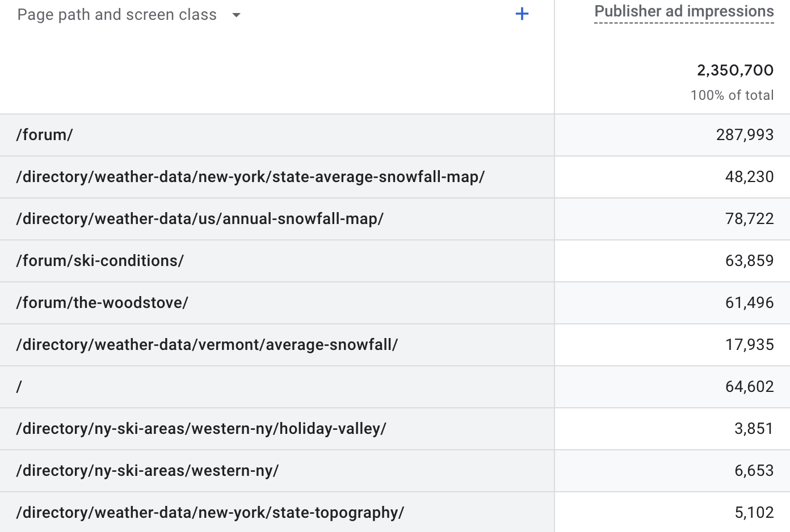Click the 64,602 impressions value
Image resolution: width=790 pixels, height=532 pixels.
pyautogui.click(x=749, y=387)
